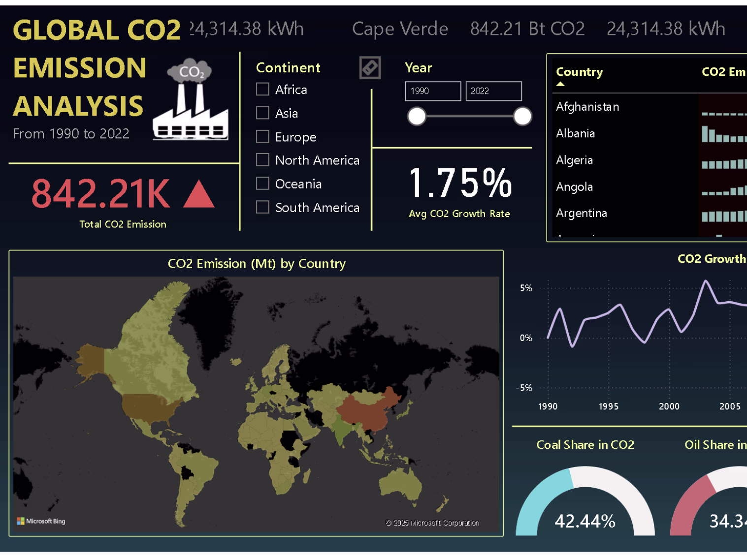Select the North America checkbox
The height and width of the screenshot is (560, 747).
pyautogui.click(x=263, y=160)
